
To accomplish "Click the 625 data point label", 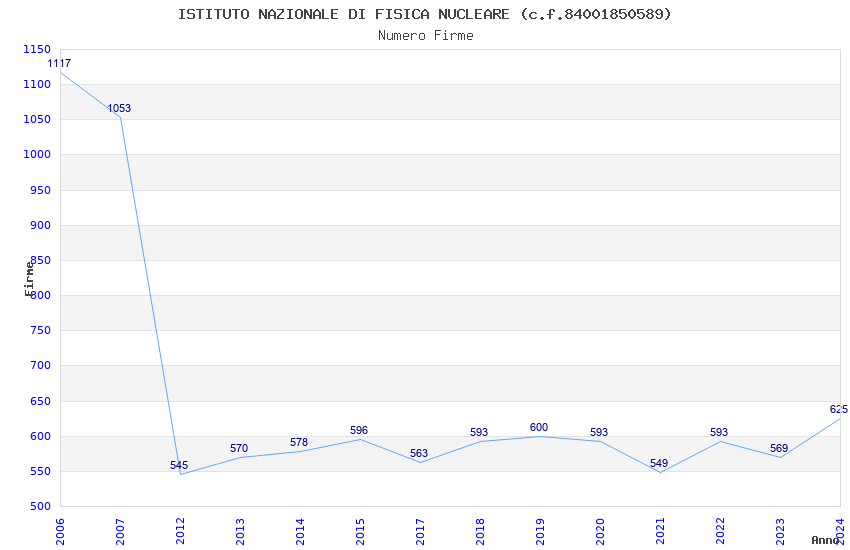I will pyautogui.click(x=839, y=409).
